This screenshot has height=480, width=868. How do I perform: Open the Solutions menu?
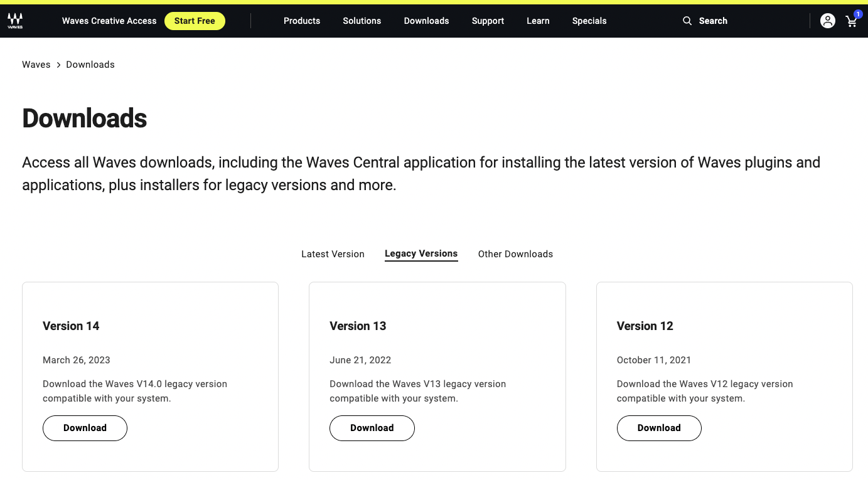point(362,21)
